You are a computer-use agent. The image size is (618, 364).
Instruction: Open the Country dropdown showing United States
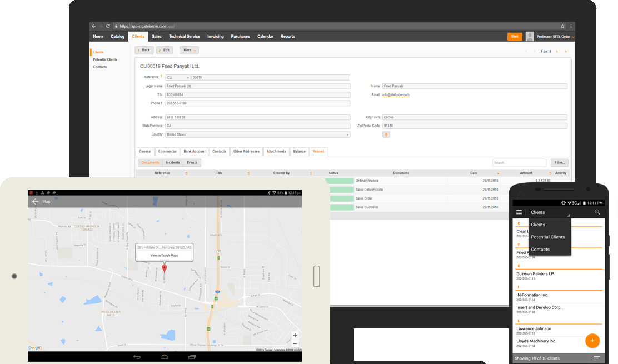258,134
